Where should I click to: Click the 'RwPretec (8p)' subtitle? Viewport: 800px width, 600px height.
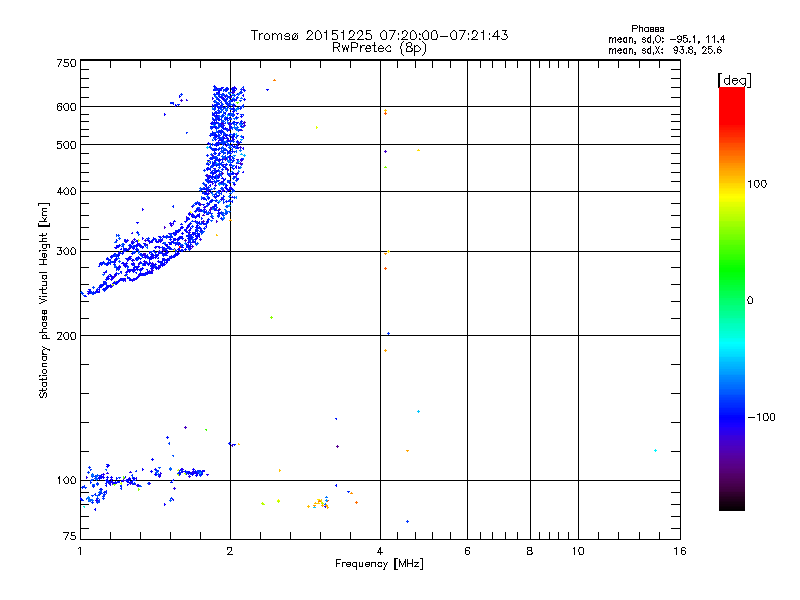(x=379, y=48)
